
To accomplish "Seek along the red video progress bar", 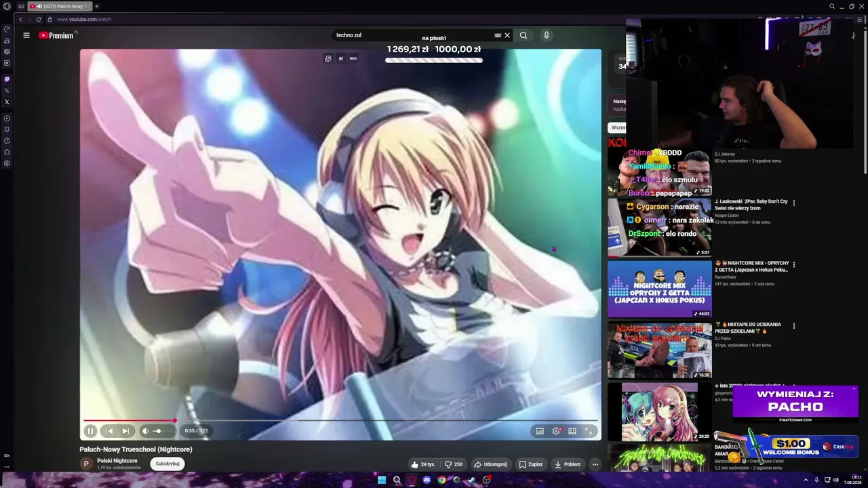I will click(340, 421).
